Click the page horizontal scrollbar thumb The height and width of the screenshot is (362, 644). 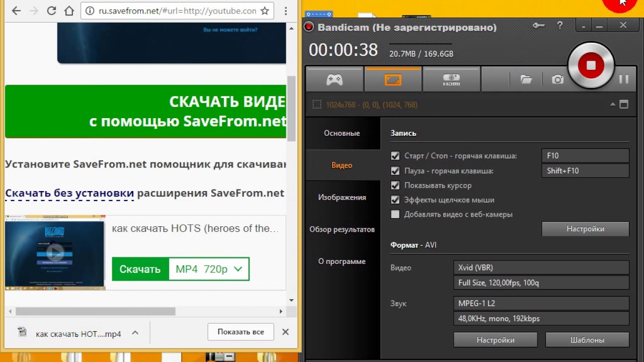click(95, 311)
